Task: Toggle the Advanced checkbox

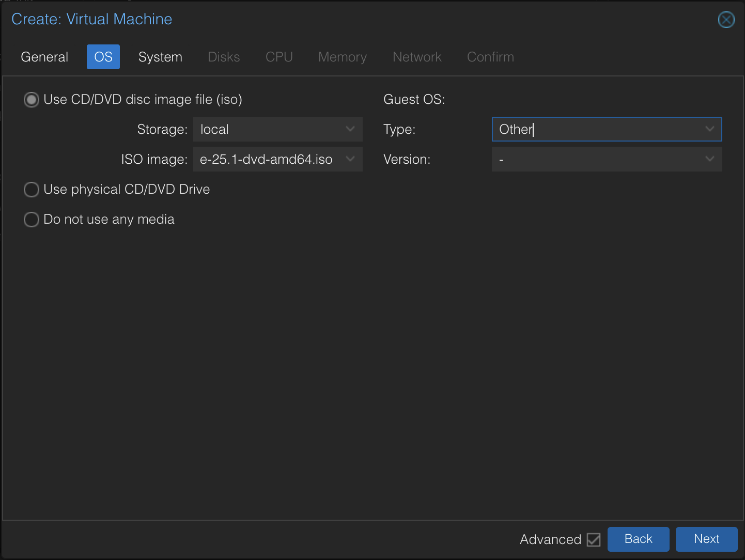Action: 593,539
